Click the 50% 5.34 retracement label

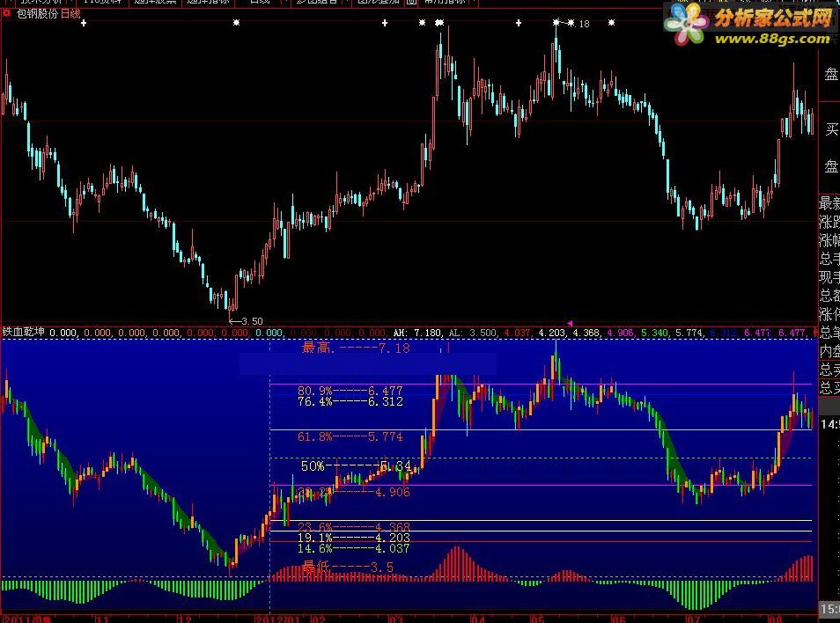[357, 466]
